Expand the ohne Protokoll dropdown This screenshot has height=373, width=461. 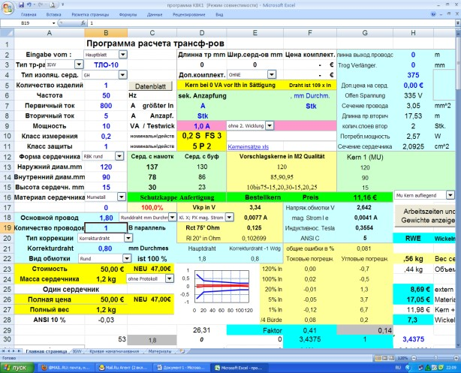[x=169, y=278]
